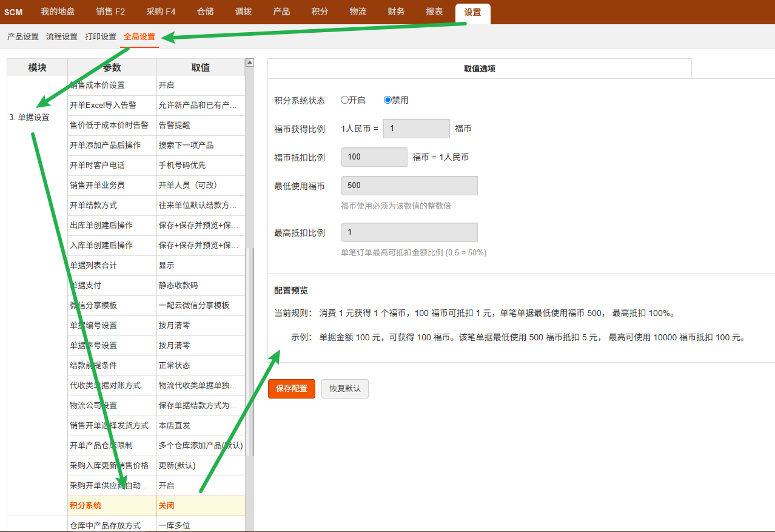Open the 财务 menu
This screenshot has width=775, height=532.
(396, 12)
